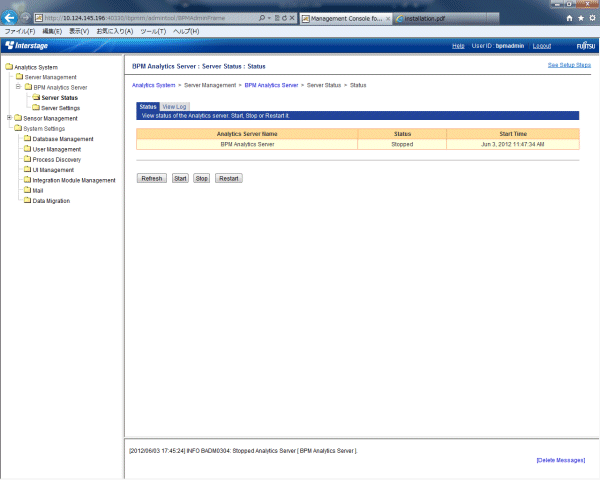Click the BADM0304 stopped server log message
Image resolution: width=600 pixels, height=480 pixels.
point(243,451)
